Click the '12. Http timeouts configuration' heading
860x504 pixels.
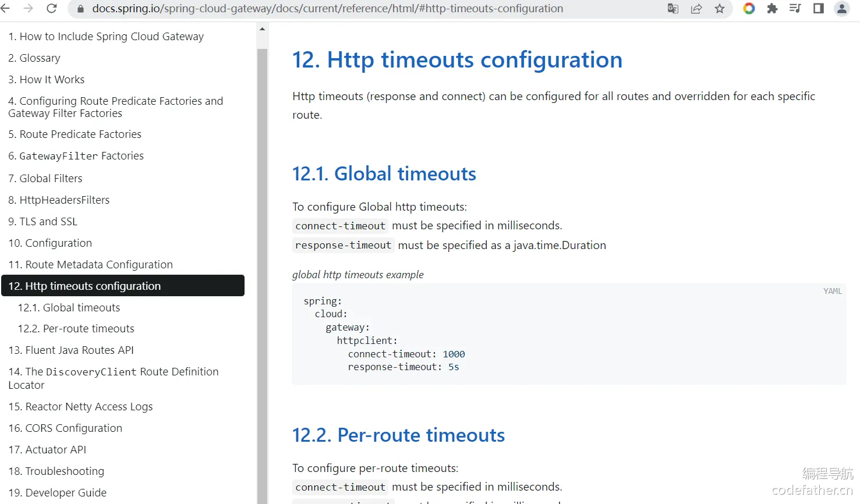click(x=457, y=60)
